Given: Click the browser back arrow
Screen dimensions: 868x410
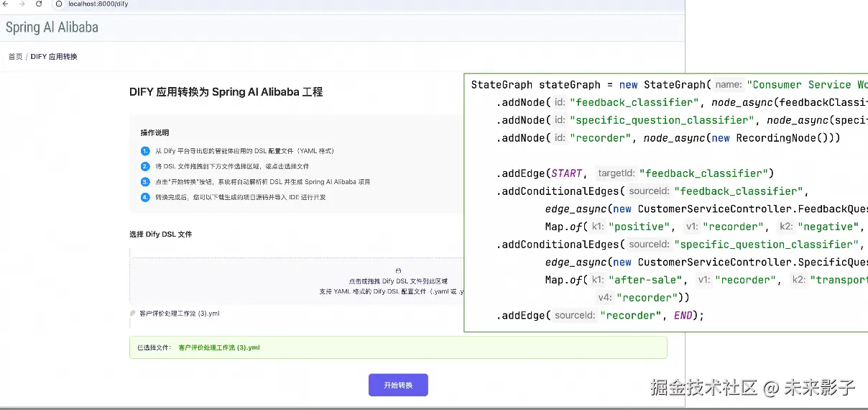Looking at the screenshot, I should coord(6,4).
